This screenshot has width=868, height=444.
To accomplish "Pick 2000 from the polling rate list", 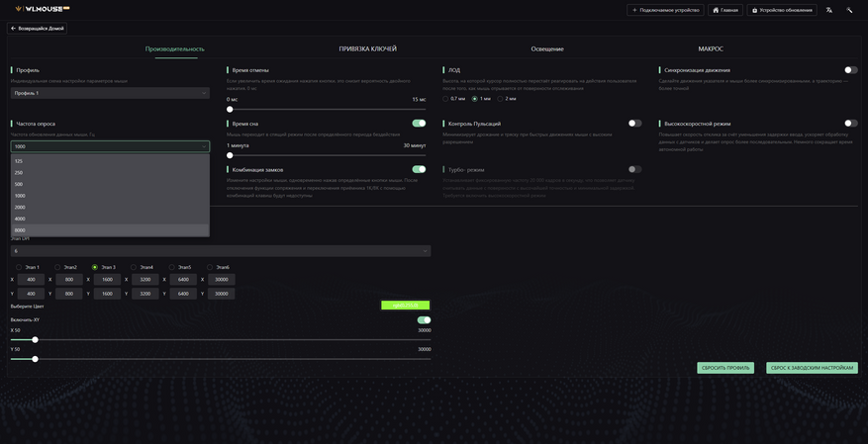I will 110,207.
